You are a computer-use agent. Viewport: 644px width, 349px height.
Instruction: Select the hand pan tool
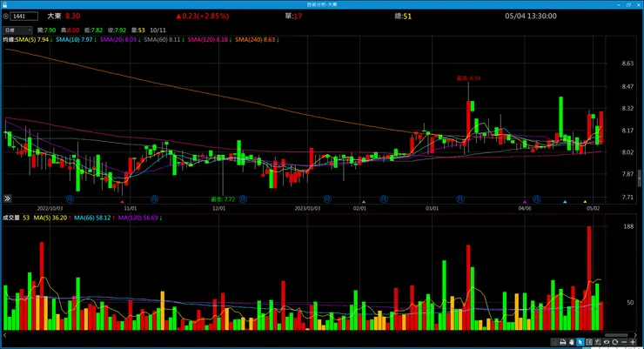(x=572, y=342)
